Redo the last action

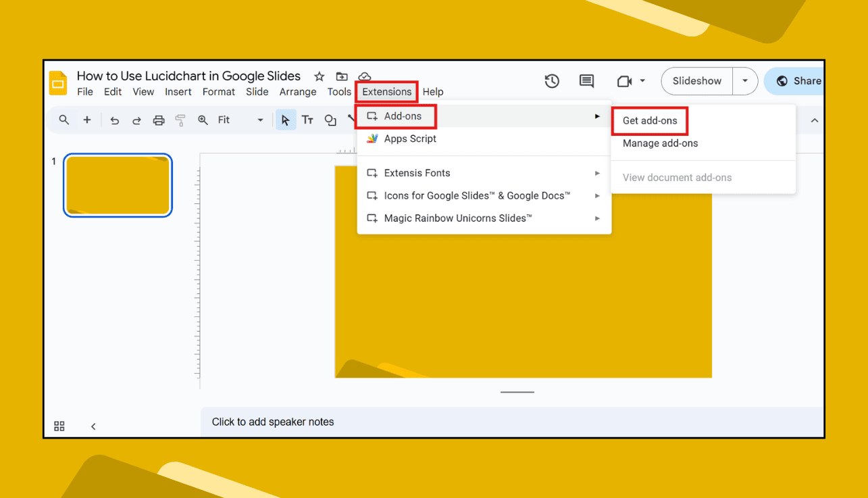136,120
